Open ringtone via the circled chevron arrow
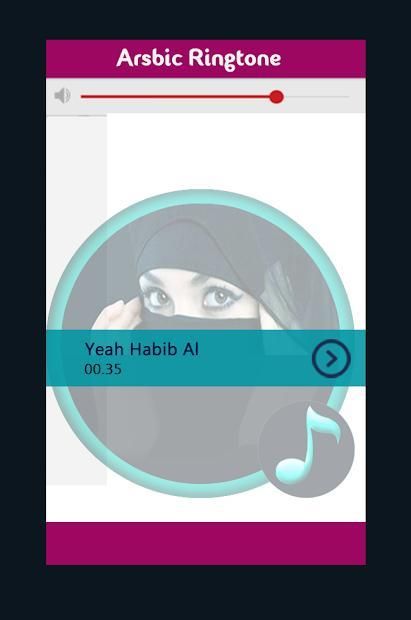The image size is (411, 620). pos(331,358)
